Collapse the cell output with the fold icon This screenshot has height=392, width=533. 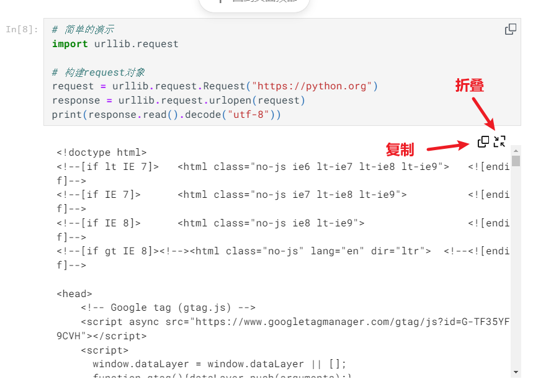coord(499,142)
